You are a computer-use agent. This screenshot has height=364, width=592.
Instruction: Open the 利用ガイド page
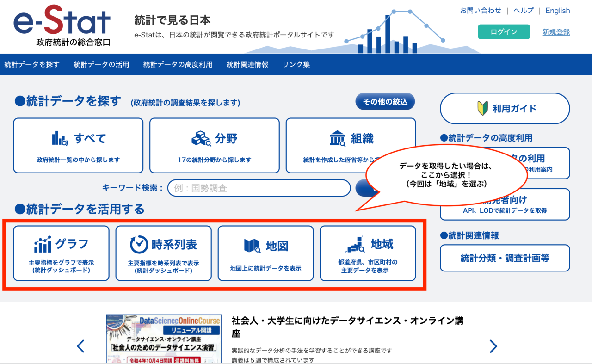[504, 108]
